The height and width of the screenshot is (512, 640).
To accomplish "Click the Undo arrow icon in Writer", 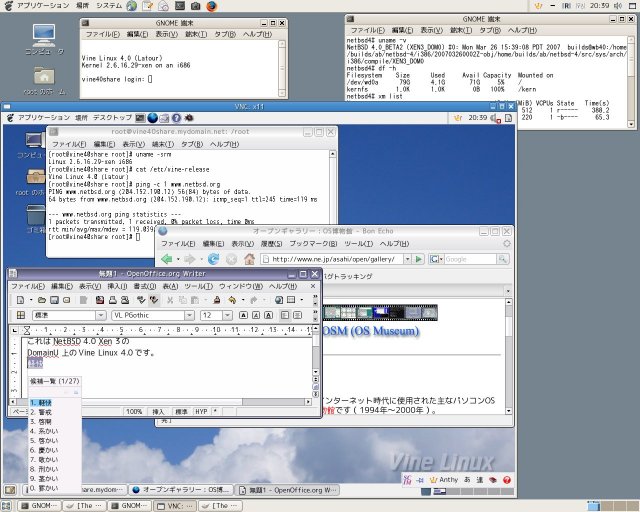I will tap(232, 300).
